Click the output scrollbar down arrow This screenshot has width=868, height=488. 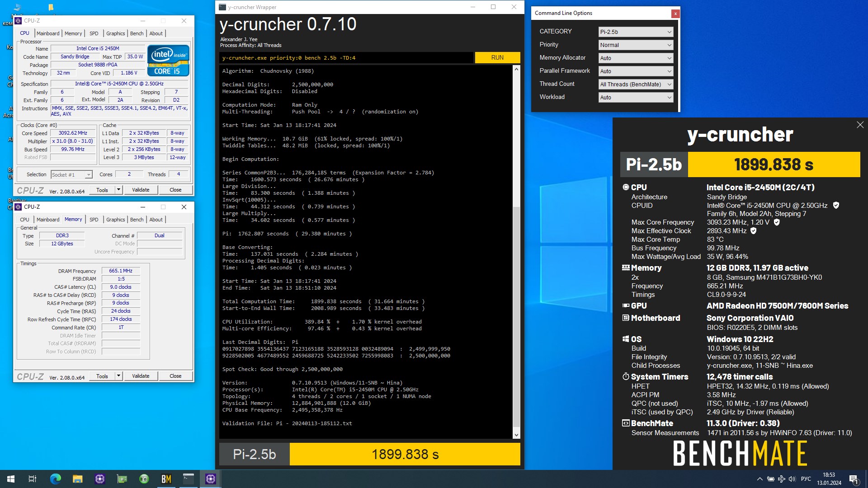click(516, 435)
